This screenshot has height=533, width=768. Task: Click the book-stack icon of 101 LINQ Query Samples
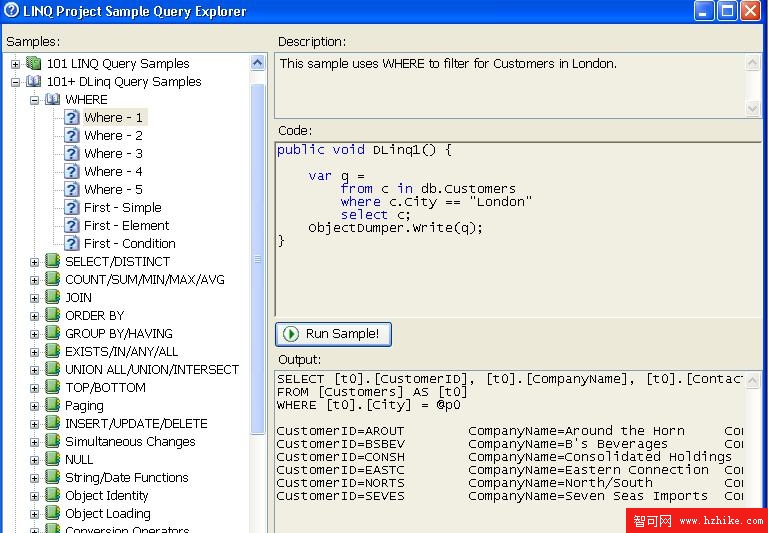(x=34, y=63)
